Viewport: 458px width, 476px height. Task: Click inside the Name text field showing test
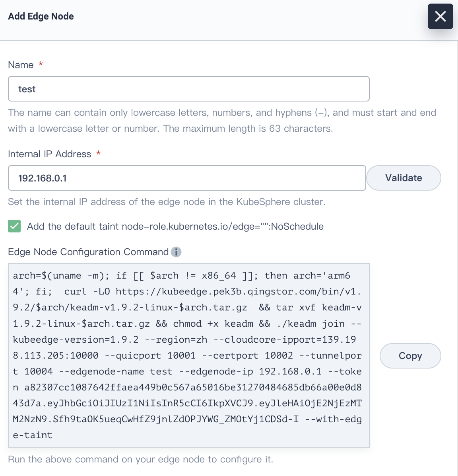pos(188,89)
